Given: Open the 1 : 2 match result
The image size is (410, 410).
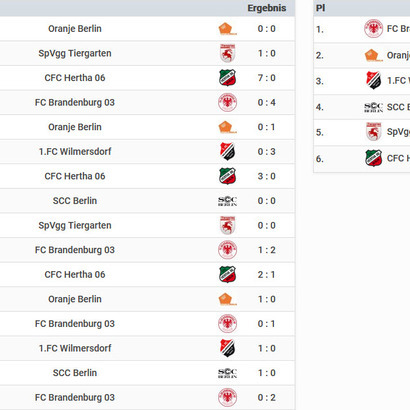Looking at the screenshot, I should 266,250.
